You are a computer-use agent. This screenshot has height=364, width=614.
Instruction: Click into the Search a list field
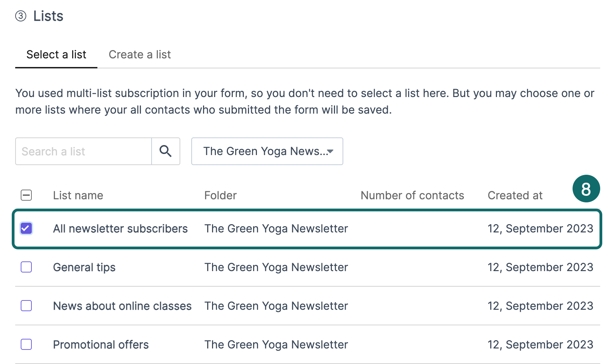point(83,151)
